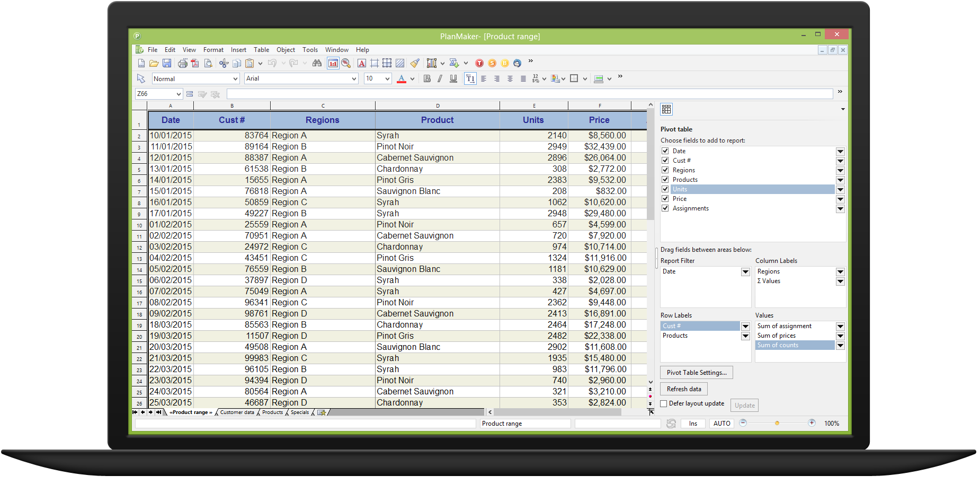Open the Arial font dropdown
Viewport: 980px width, 493px height.
click(354, 78)
